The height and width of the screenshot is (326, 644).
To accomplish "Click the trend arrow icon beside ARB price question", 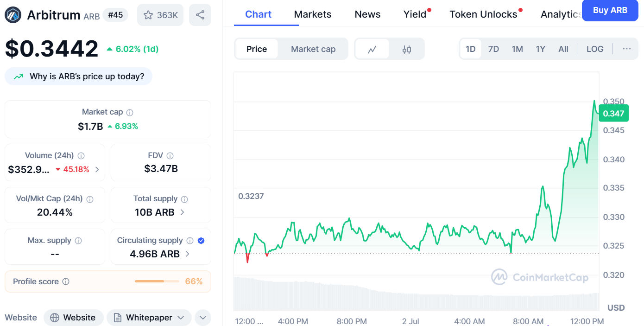I will [x=19, y=77].
